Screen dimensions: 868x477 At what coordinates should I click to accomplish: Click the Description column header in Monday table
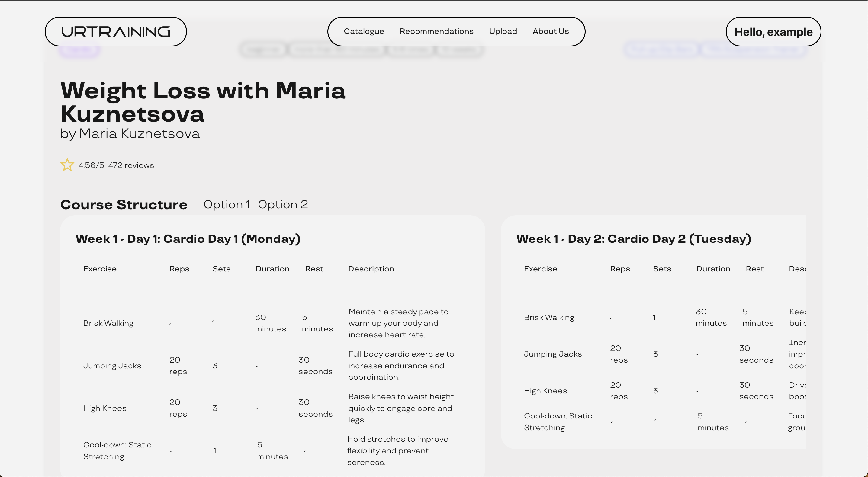371,269
